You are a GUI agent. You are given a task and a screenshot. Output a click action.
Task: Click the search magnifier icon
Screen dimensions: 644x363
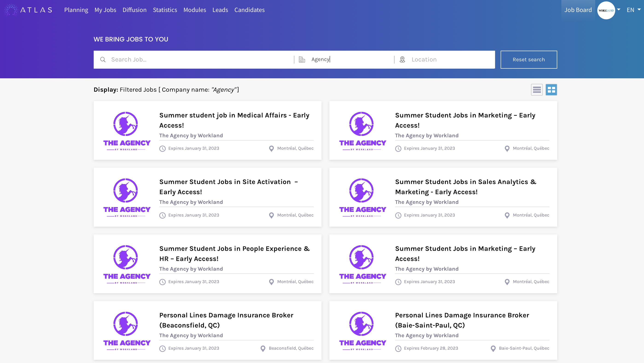[103, 60]
